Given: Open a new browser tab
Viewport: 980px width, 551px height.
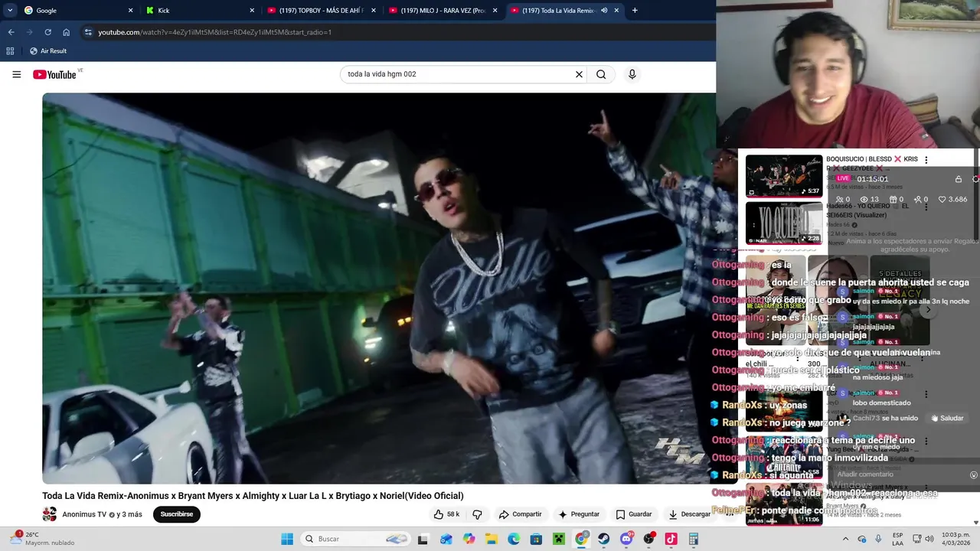Looking at the screenshot, I should [635, 11].
